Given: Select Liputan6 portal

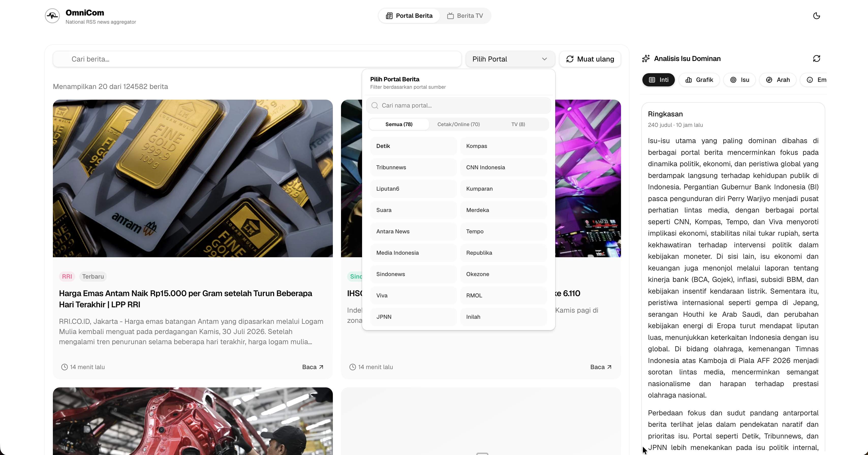Looking at the screenshot, I should [x=413, y=189].
